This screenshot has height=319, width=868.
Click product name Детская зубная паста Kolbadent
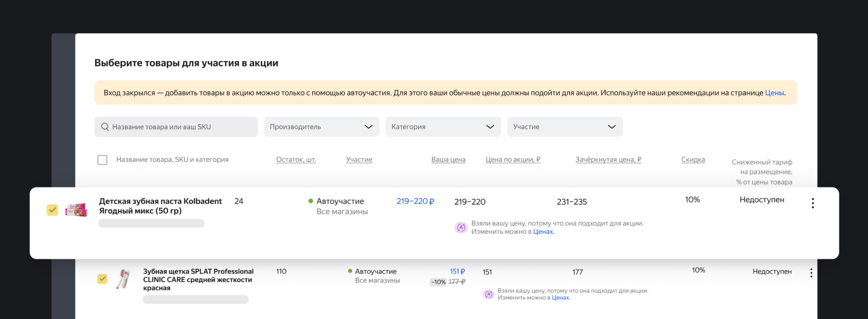160,206
